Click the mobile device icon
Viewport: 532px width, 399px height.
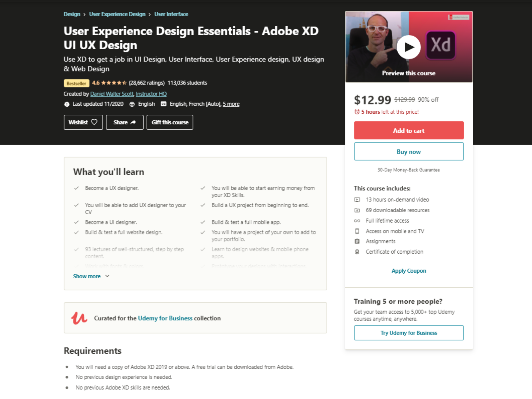(357, 231)
